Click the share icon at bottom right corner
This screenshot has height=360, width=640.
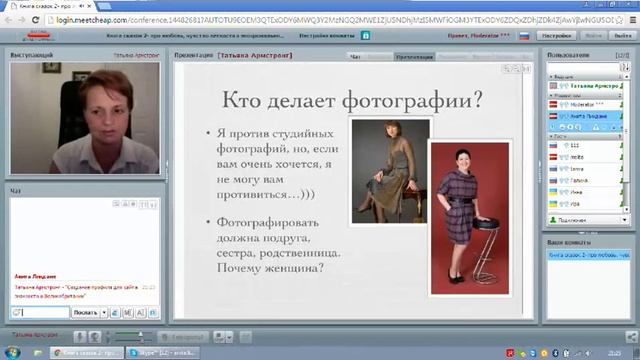coord(631,337)
